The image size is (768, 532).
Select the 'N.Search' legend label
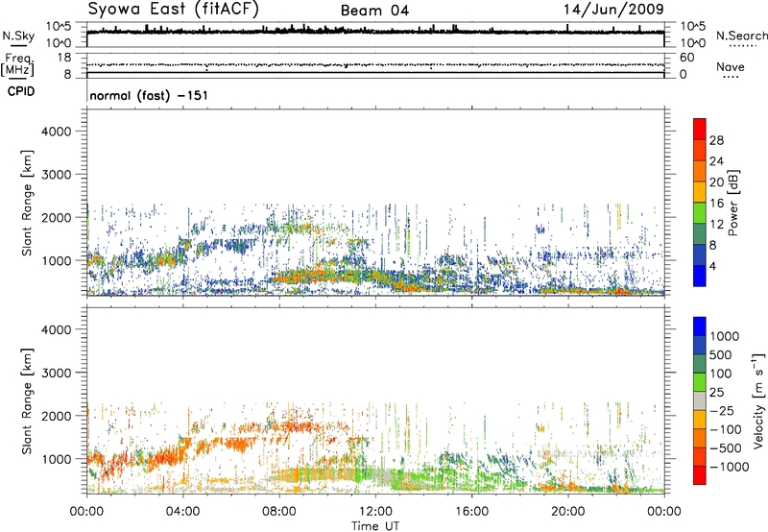click(x=741, y=36)
